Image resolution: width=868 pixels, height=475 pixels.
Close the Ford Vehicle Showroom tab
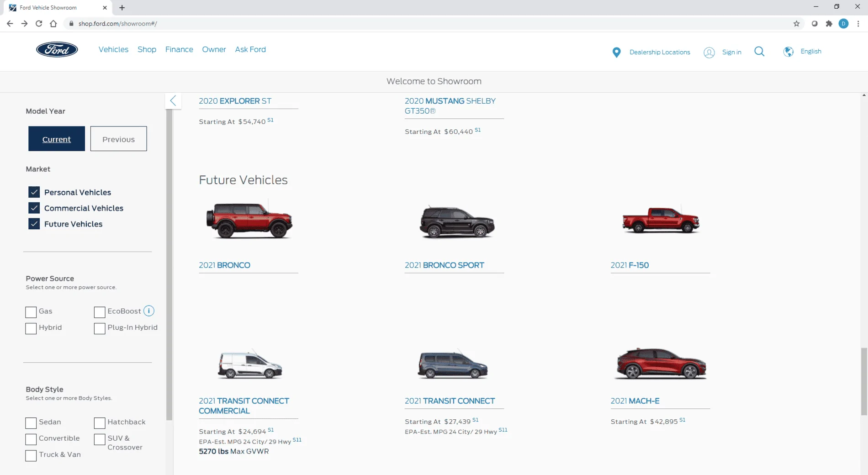[105, 8]
